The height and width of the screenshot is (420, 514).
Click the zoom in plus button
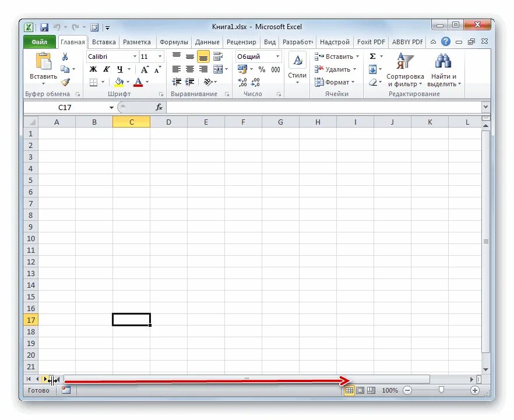[x=474, y=390]
